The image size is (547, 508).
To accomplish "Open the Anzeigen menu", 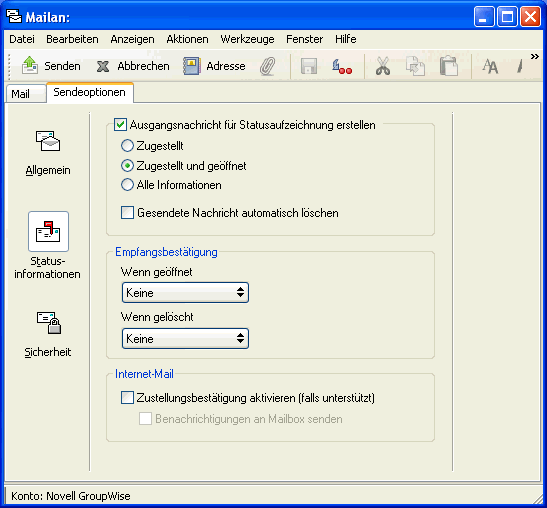I will point(132,39).
